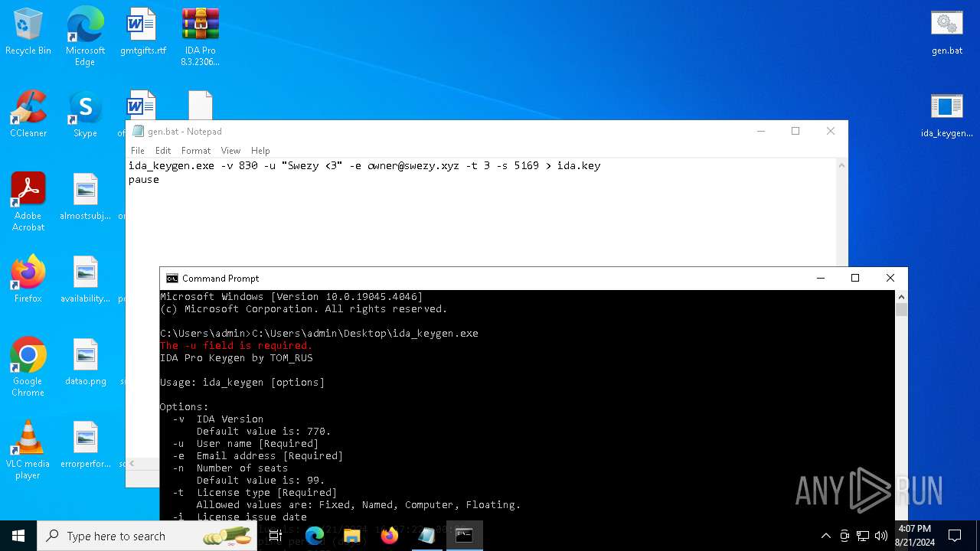This screenshot has height=551, width=980.
Task: Click '-n Number of seats' line
Action: coord(230,468)
